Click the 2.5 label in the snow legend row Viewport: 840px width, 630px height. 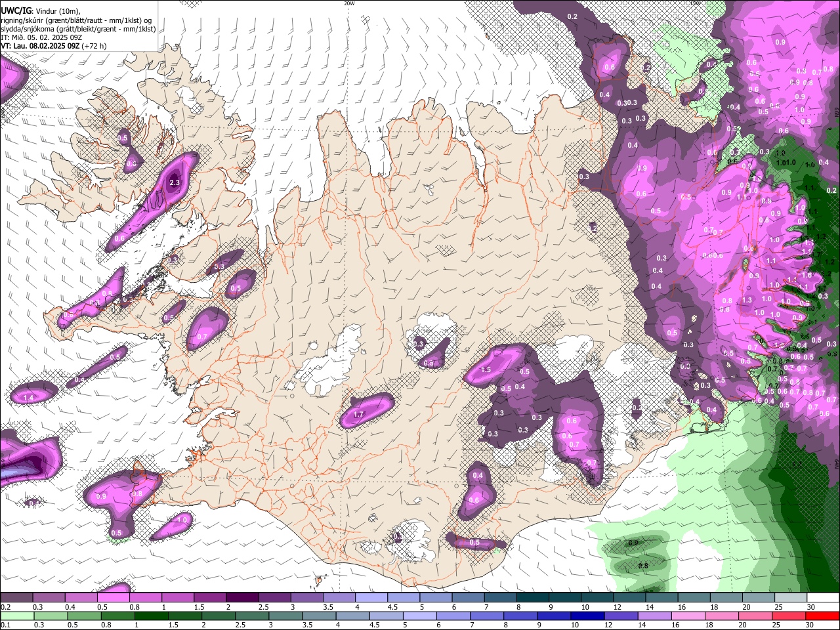(x=263, y=607)
